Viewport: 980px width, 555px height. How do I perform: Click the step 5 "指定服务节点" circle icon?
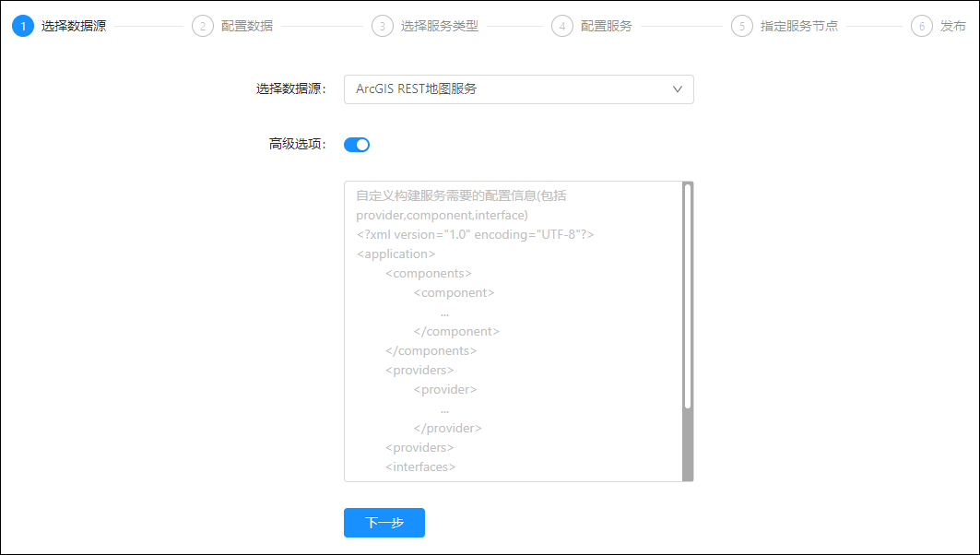[742, 26]
